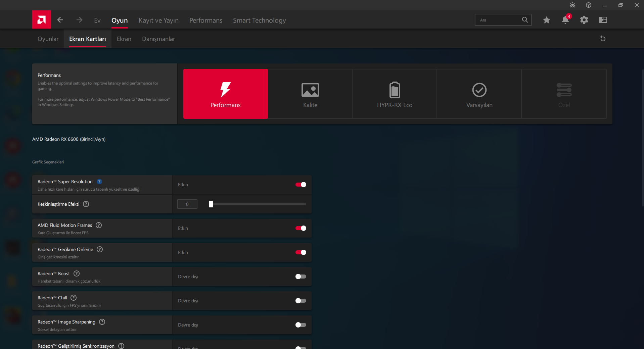Viewport: 644px width, 349px height.
Task: Click the Keskinleştirme Efekti slider handle
Action: pyautogui.click(x=211, y=204)
